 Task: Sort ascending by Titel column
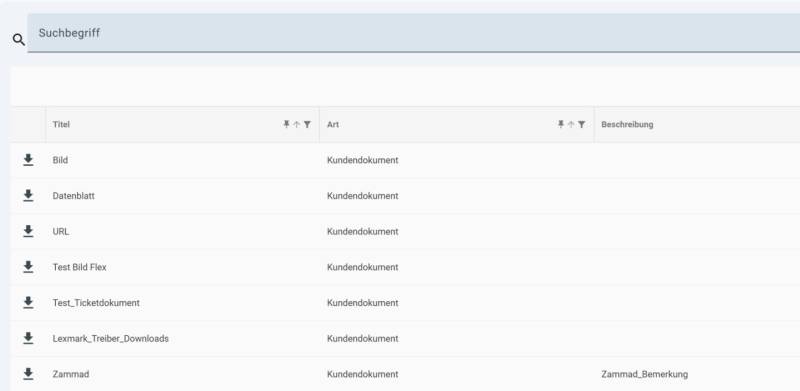point(296,124)
